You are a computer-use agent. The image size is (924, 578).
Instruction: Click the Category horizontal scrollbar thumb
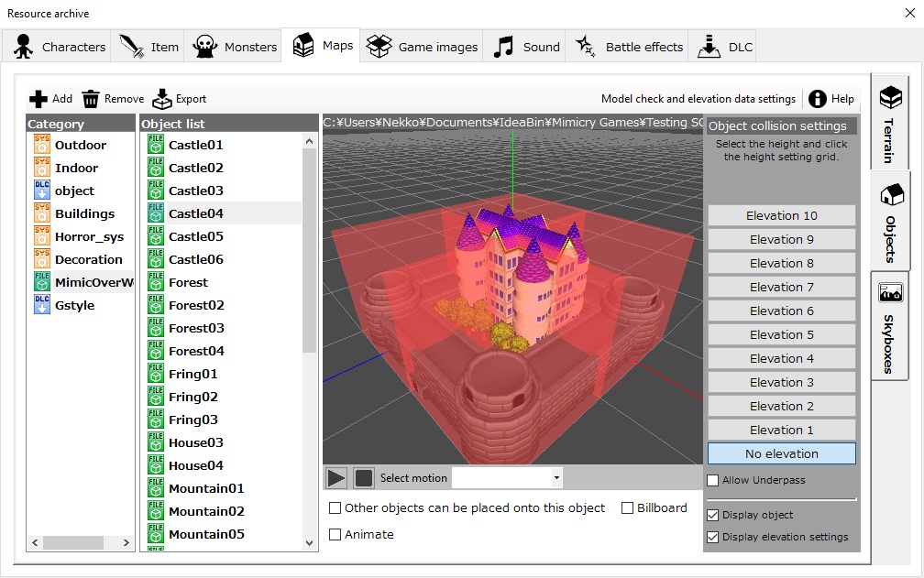coord(73,542)
